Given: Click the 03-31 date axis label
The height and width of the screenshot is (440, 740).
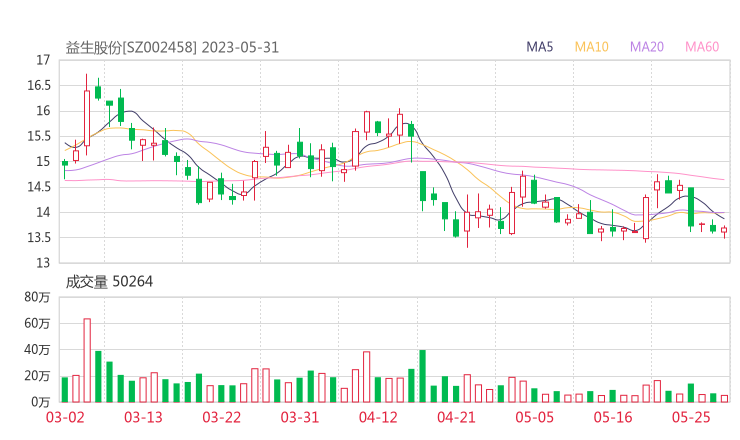Looking at the screenshot, I should click(300, 418).
